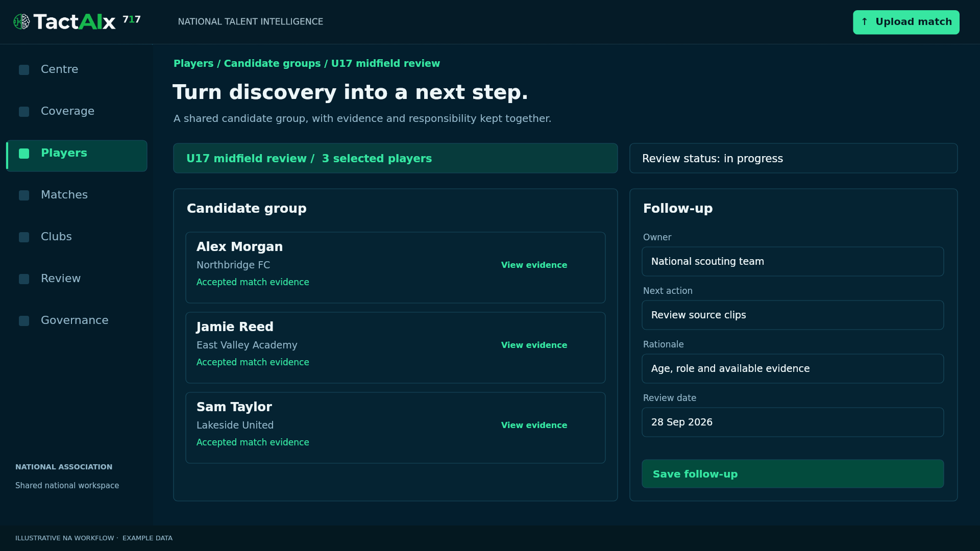Screen dimensions: 980x551
Task: Click the Northbridge FC club text
Action: tap(233, 265)
